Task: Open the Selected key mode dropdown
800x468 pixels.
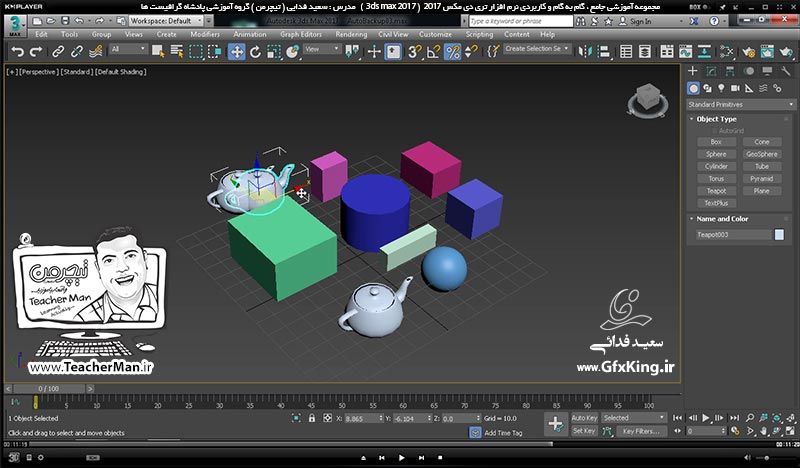Action: point(634,417)
